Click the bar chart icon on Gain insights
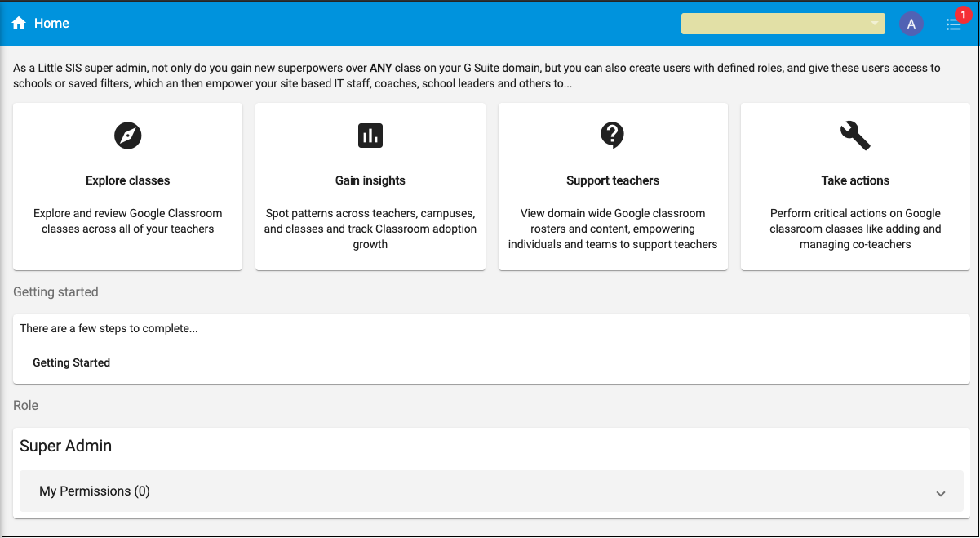Viewport: 980px width, 538px height. [x=370, y=136]
